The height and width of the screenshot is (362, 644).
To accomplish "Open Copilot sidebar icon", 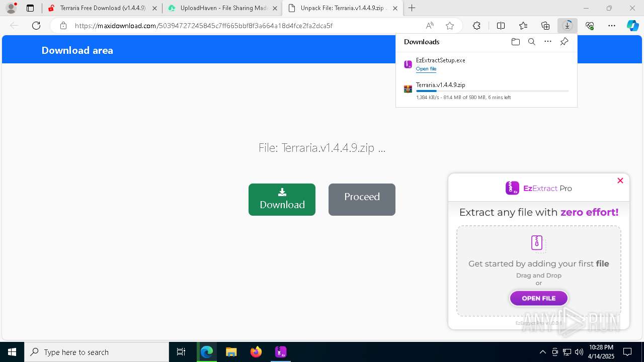I will 632,26.
